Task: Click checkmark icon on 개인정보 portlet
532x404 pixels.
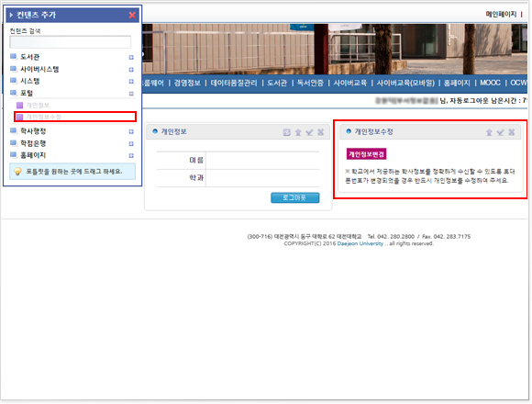Action: coord(309,132)
